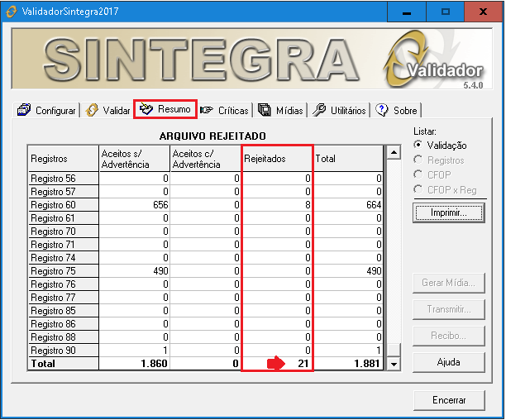Select the Validação radio option
Viewport: 506px width, 420px height.
pos(440,146)
